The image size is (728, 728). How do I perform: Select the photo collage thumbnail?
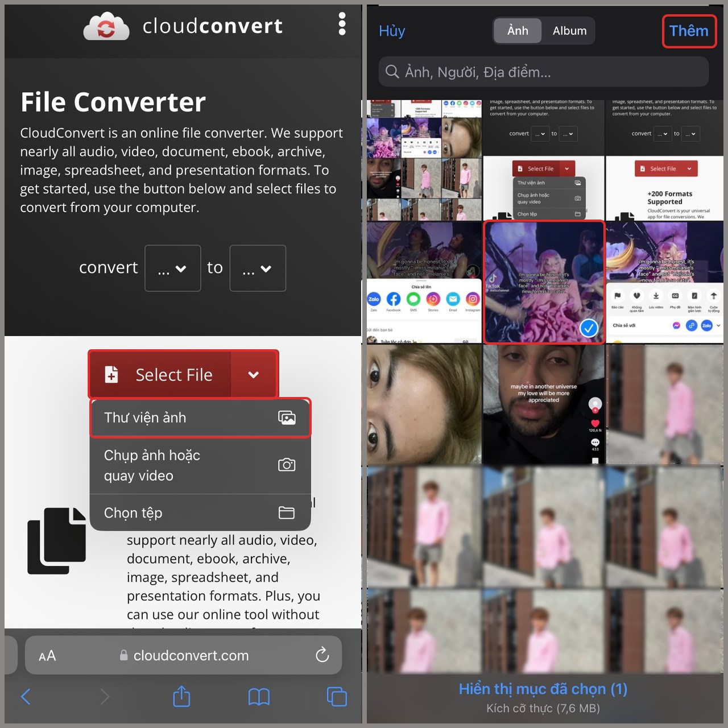pos(424,160)
